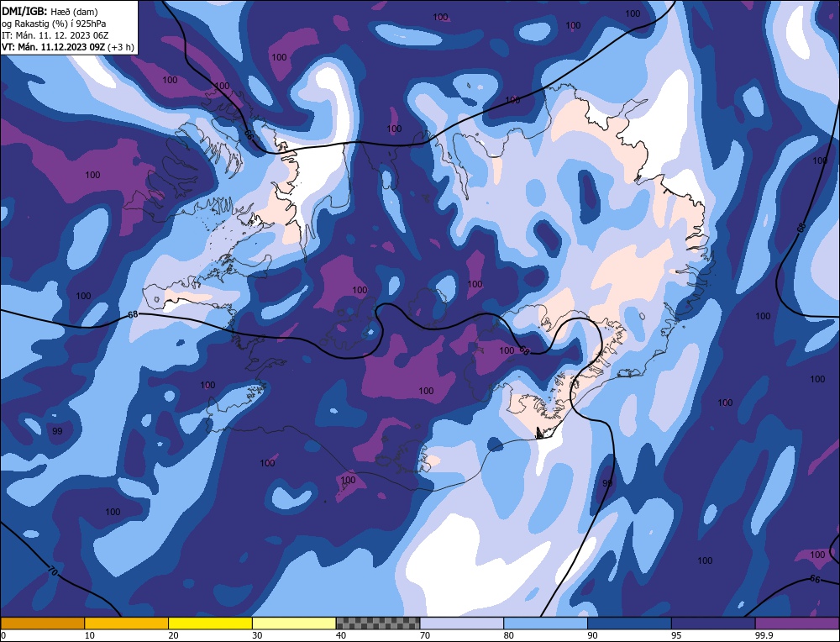Click the initial time 'IT: Mán. 11. 12. 2023 06Z'
Screen dimensions: 840x642
55,34
